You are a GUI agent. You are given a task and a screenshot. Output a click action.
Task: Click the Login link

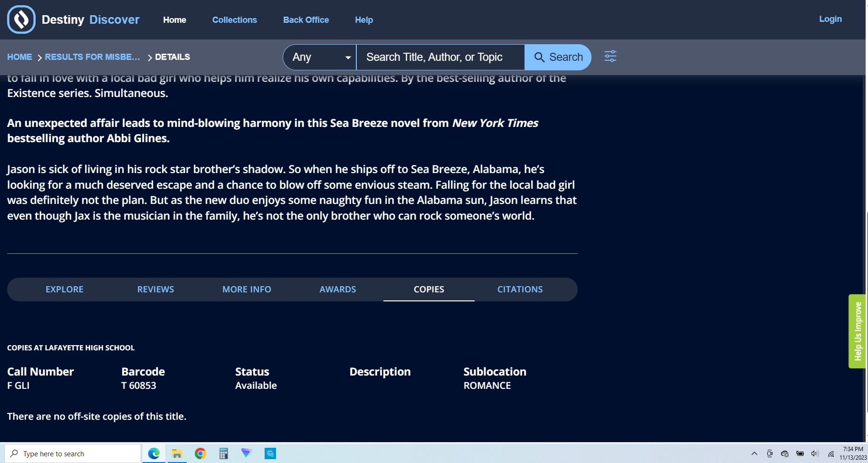coord(830,19)
